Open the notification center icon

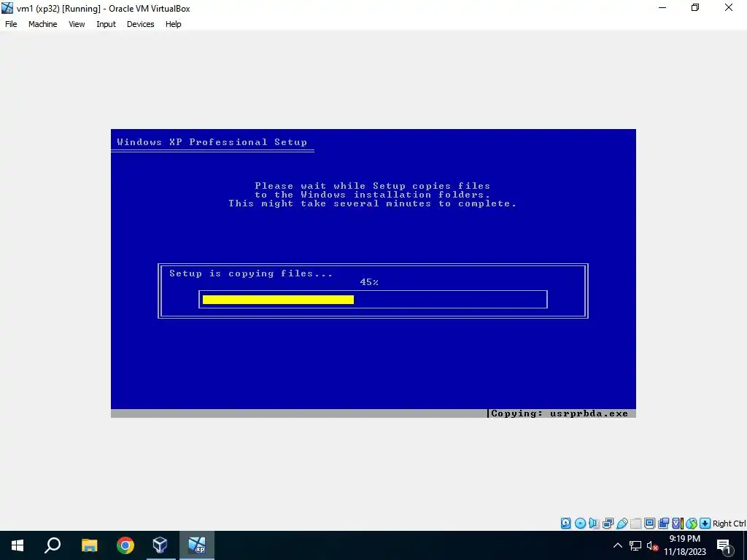724,545
